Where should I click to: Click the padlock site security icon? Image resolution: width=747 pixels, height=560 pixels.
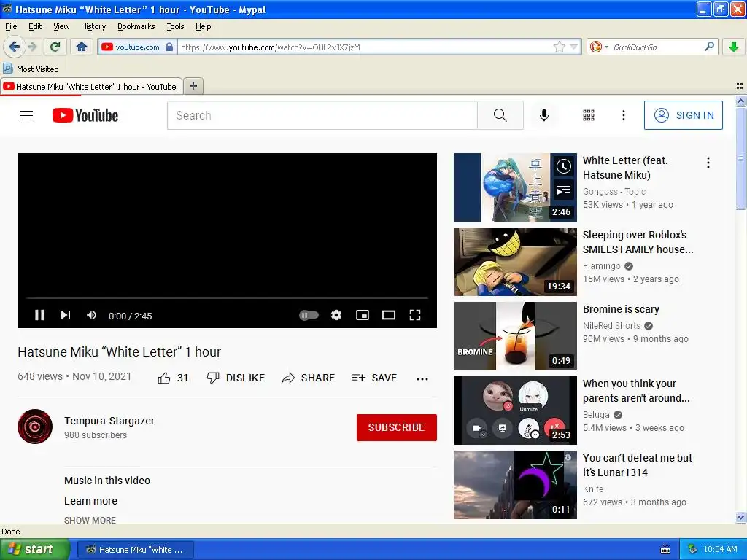click(169, 47)
